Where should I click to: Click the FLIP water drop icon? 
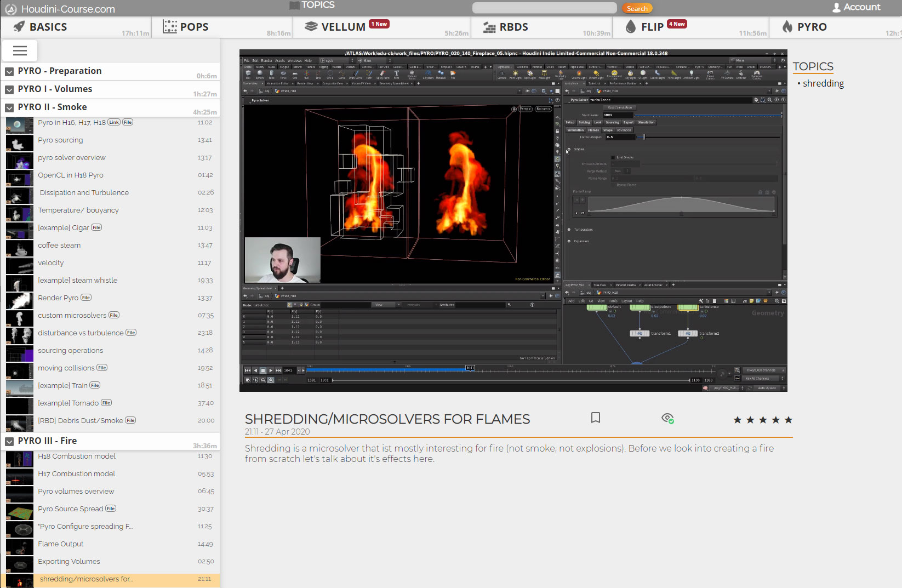click(631, 27)
